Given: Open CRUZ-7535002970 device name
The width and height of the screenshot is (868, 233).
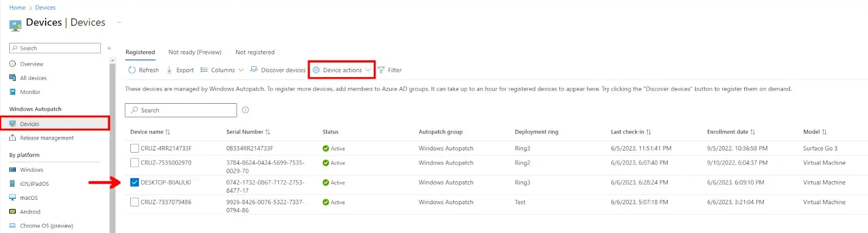Looking at the screenshot, I should click(166, 162).
